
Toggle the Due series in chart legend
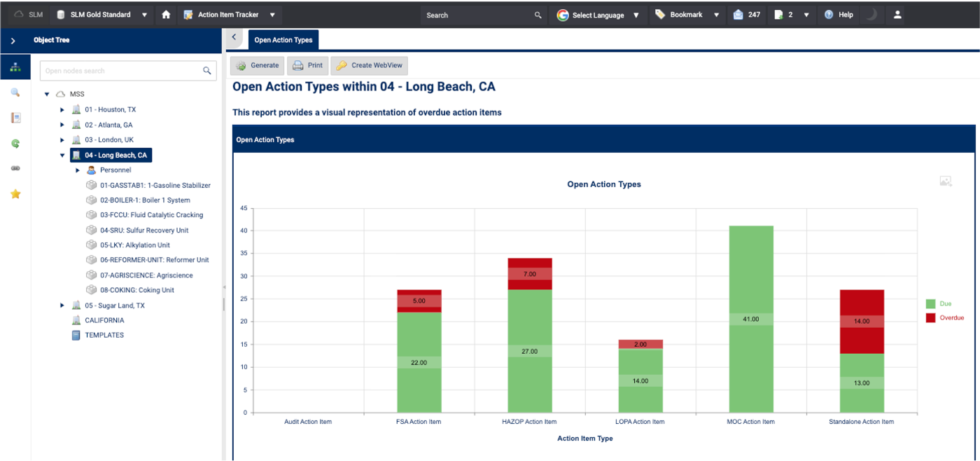(938, 304)
